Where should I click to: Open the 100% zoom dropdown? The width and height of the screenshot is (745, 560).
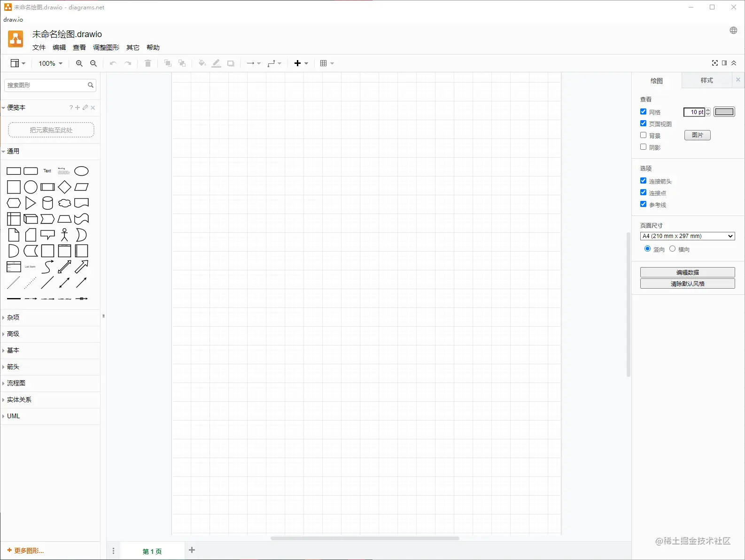point(50,63)
